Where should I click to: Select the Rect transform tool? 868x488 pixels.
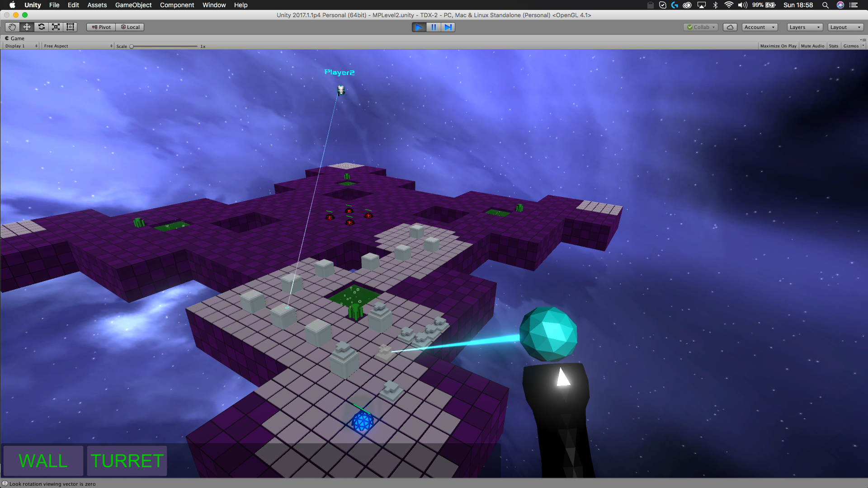(70, 27)
